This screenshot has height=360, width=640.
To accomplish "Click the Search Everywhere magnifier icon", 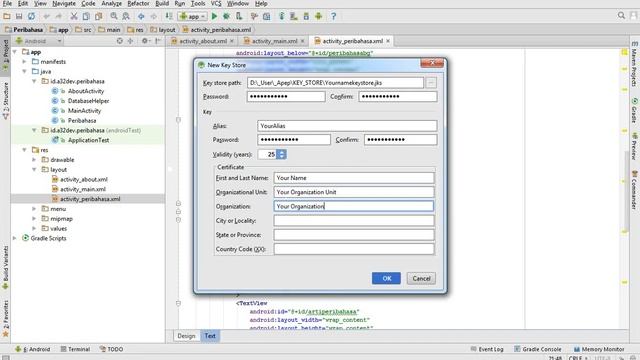I will (x=621, y=16).
